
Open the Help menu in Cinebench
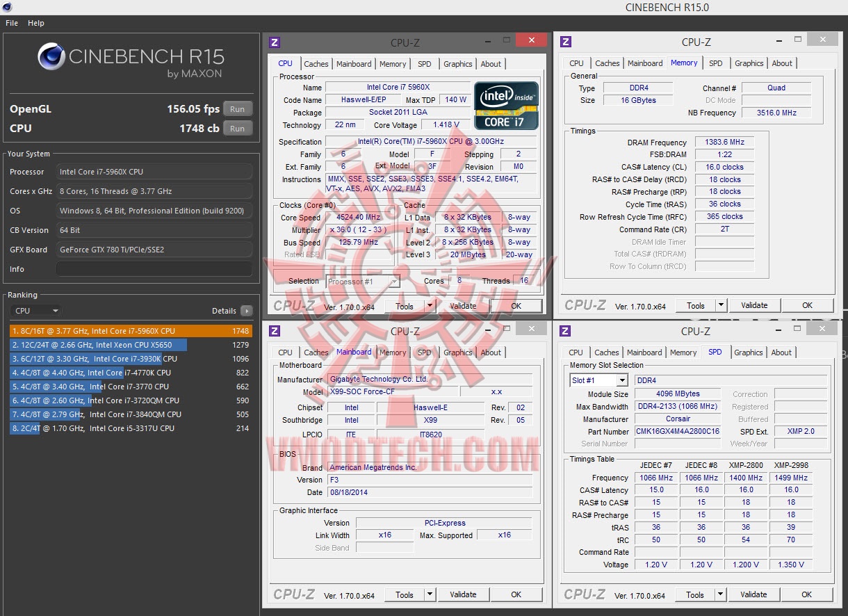36,23
